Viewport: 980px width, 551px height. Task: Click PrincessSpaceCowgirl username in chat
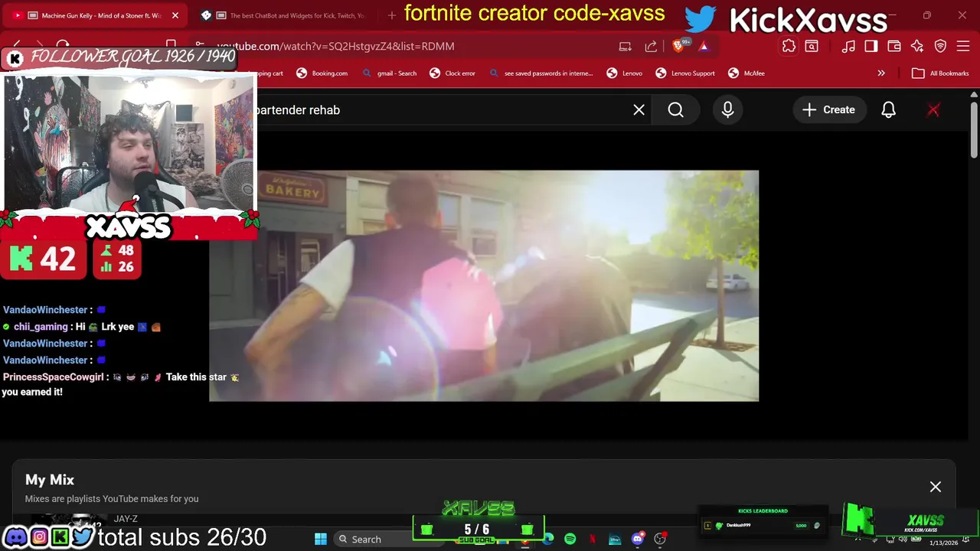click(x=53, y=377)
